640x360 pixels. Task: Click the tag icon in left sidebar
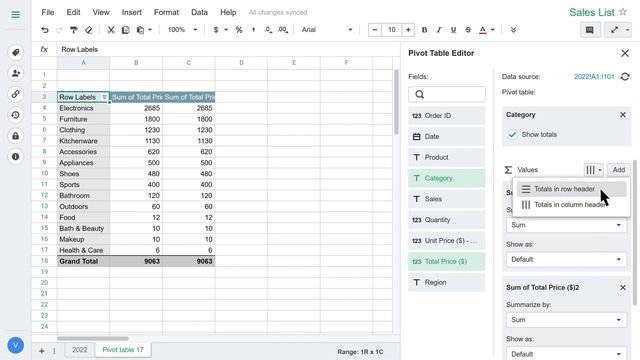(16, 53)
